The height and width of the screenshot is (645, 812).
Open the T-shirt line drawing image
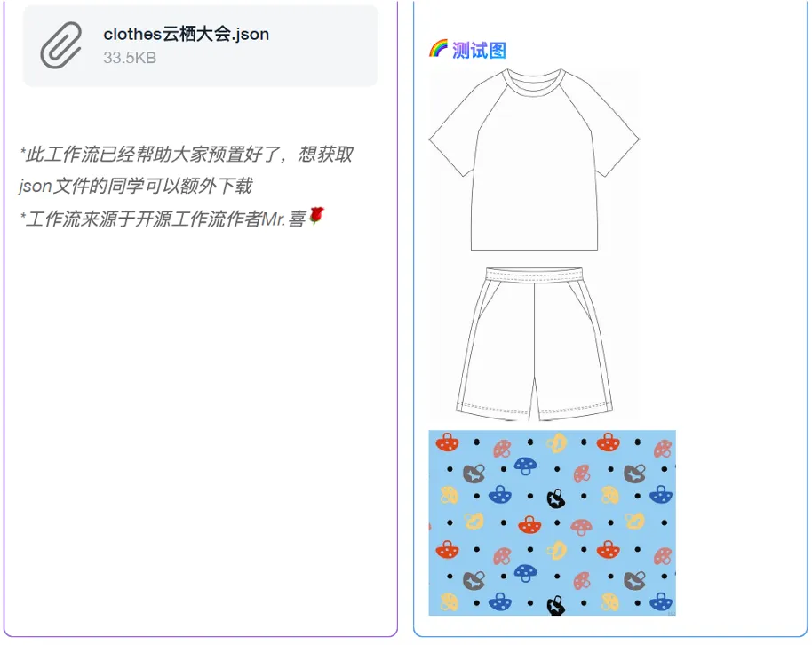point(534,159)
